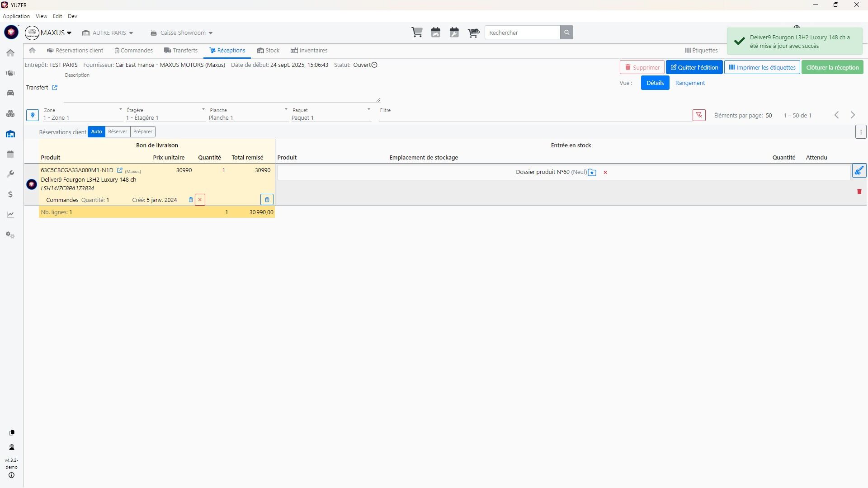The image size is (868, 488).
Task: Switch reservation mode to Réserver
Action: (118, 132)
